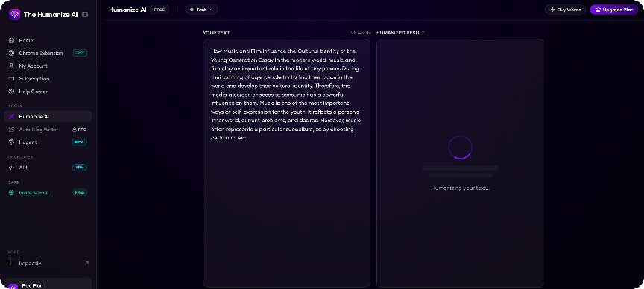Click the Humanize AI wand icon in the sidebar
Image resolution: width=644 pixels, height=289 pixels.
click(x=11, y=117)
